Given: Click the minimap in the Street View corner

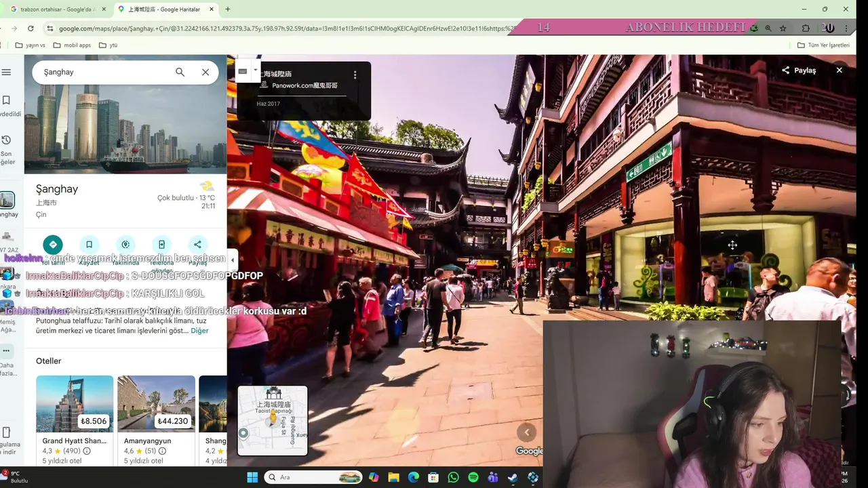Looking at the screenshot, I should click(273, 420).
